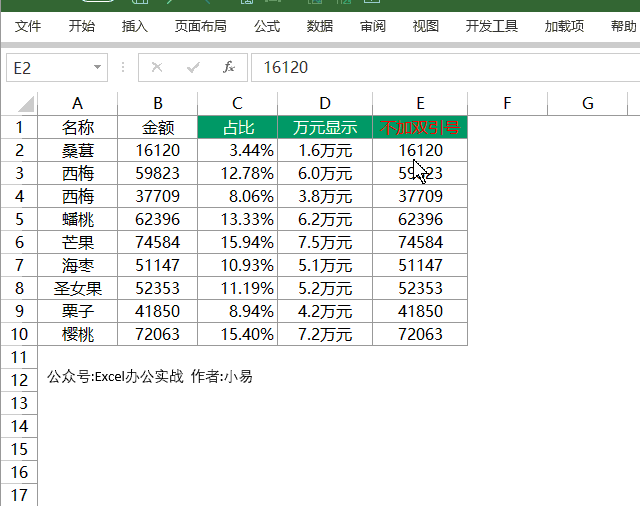Cancel entry with the X icon
Image resolution: width=640 pixels, height=506 pixels.
(x=157, y=67)
